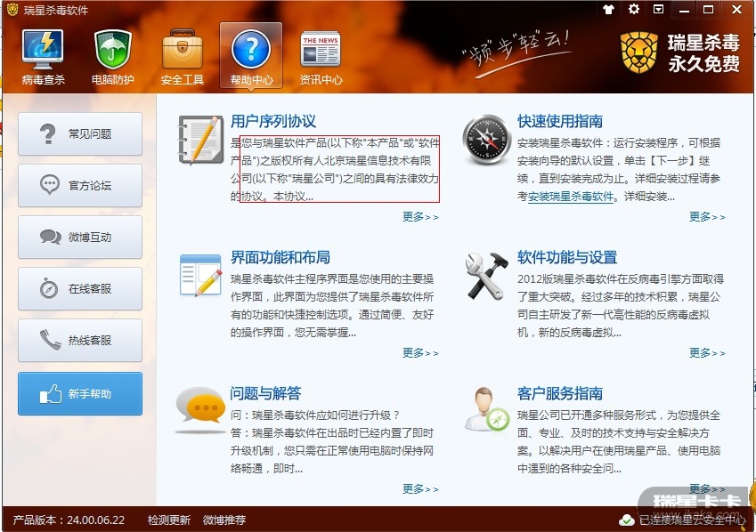
Task: Click the 问：瑞星杀毒软件应如何进行升级？ line
Action: 315,415
